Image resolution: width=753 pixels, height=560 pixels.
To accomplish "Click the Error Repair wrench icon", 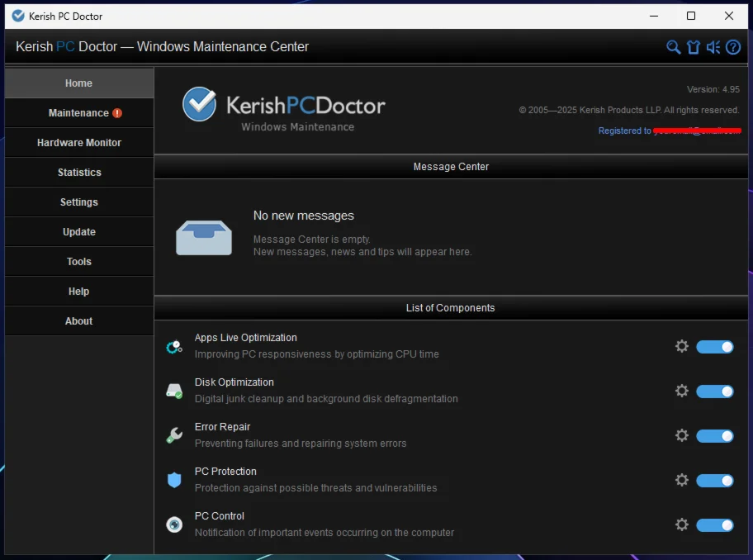I will tap(174, 435).
